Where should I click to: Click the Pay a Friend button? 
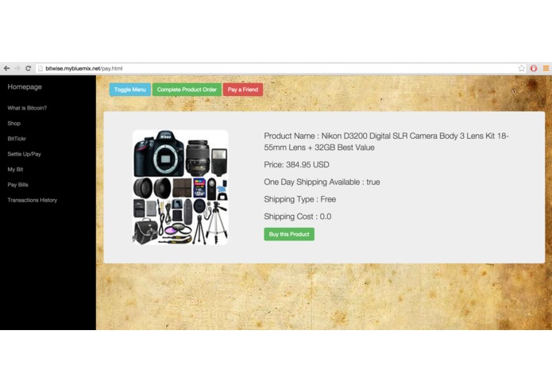(243, 90)
